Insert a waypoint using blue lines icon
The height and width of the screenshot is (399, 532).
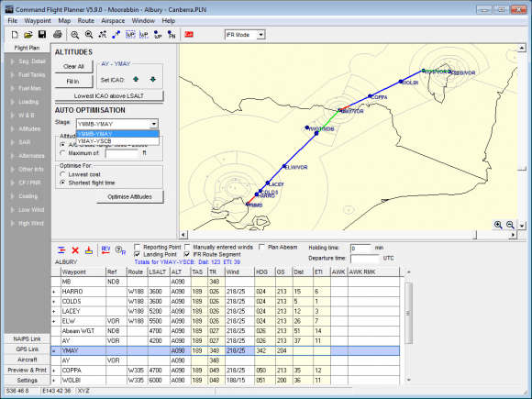[x=61, y=250]
